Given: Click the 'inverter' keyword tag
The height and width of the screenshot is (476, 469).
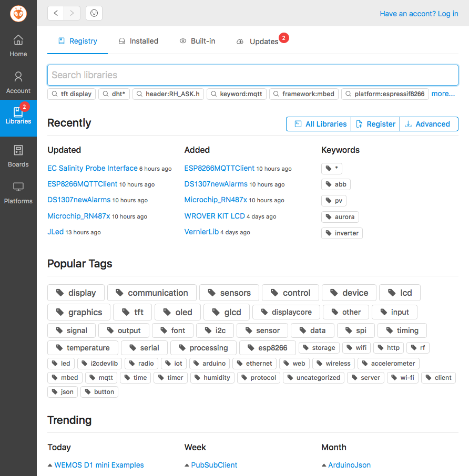Looking at the screenshot, I should coord(342,233).
